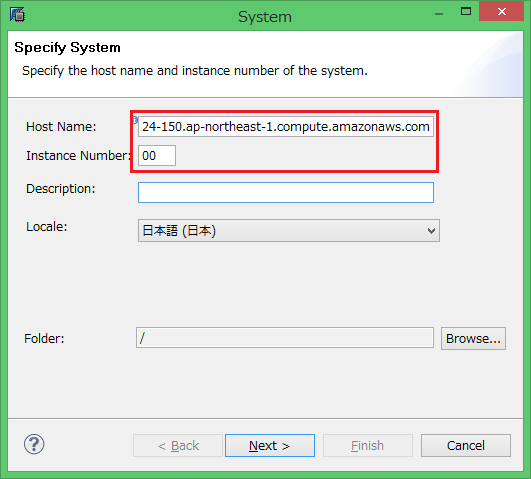Viewport: 531px width, 479px height.
Task: Click the help question mark icon
Action: tap(34, 444)
